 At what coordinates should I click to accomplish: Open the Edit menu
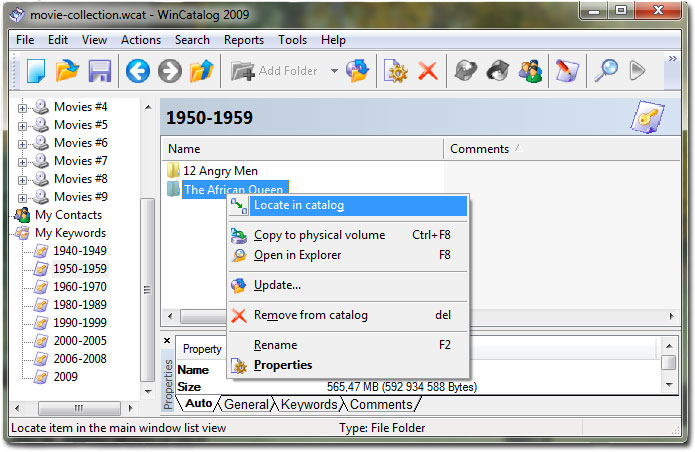[x=58, y=40]
